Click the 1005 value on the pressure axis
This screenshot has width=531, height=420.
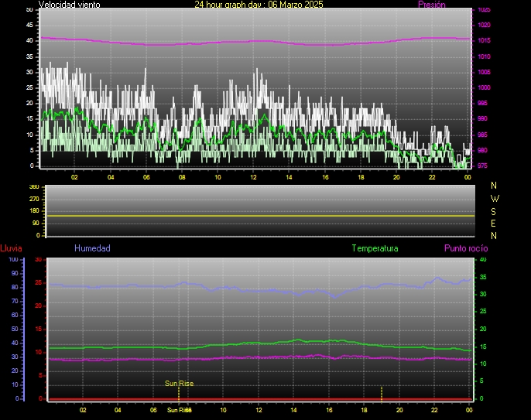(484, 72)
